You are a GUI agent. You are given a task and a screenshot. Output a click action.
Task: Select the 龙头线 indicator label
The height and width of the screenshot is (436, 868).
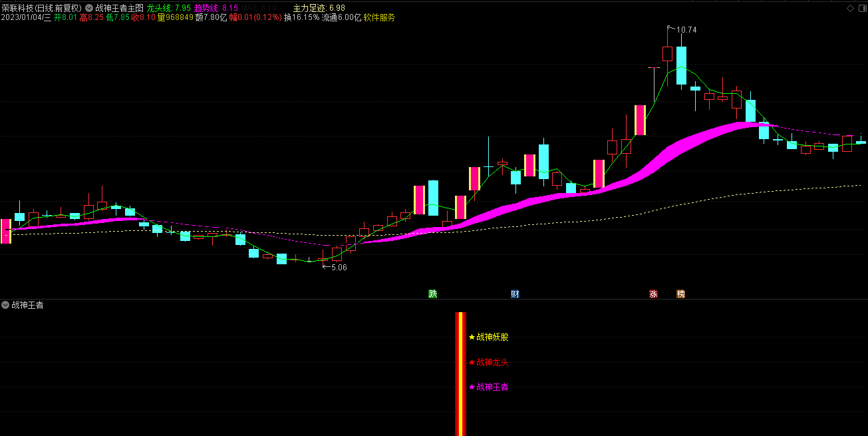159,8
